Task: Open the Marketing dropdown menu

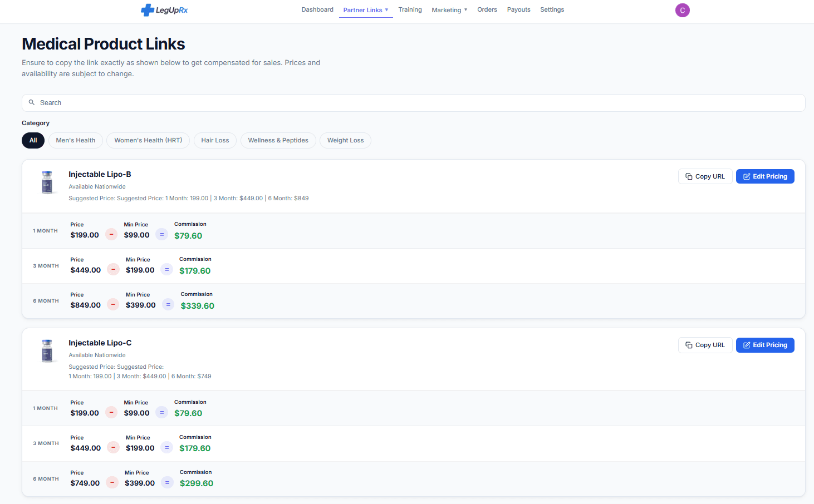Action: click(x=449, y=9)
